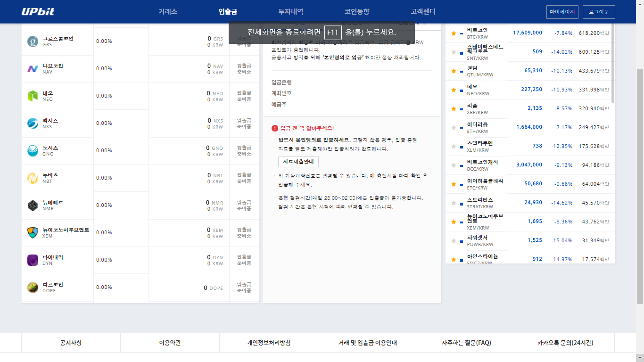Toggle the favorite star for 비트코인 BTC/KRW
This screenshot has width=644, height=362.
454,33
